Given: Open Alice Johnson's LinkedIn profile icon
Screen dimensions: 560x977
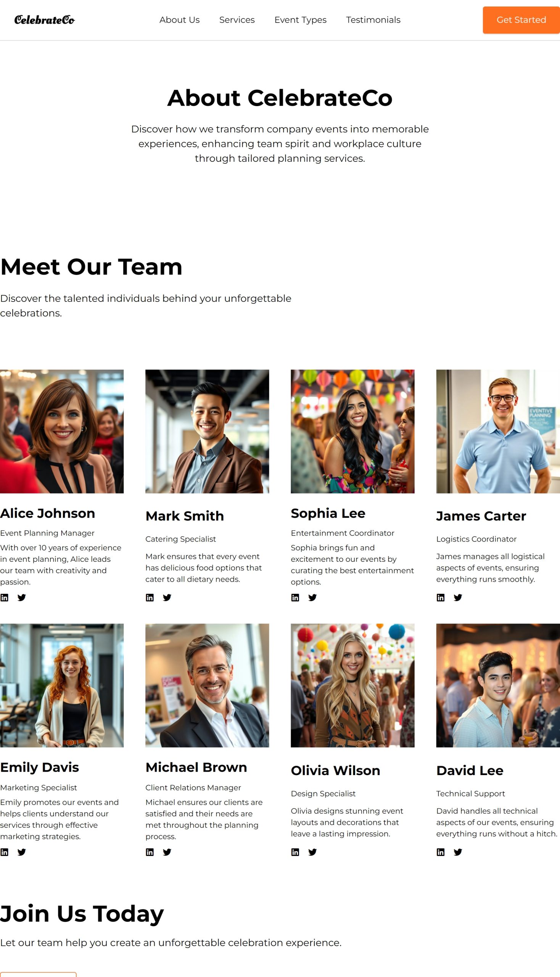Looking at the screenshot, I should [4, 598].
